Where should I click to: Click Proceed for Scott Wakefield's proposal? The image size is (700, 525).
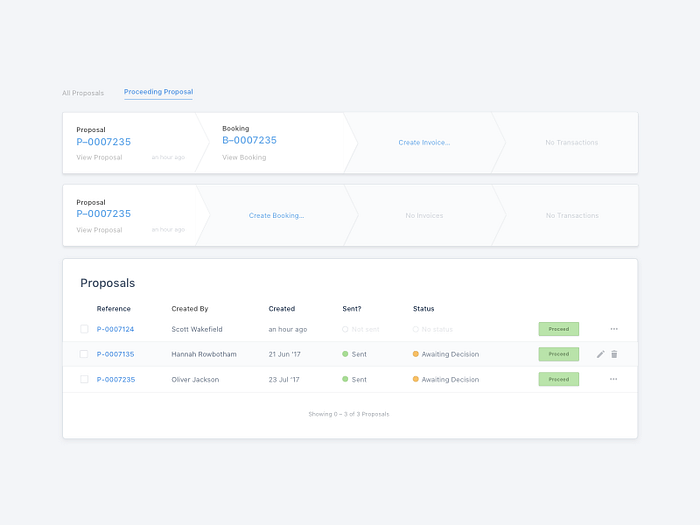point(558,329)
